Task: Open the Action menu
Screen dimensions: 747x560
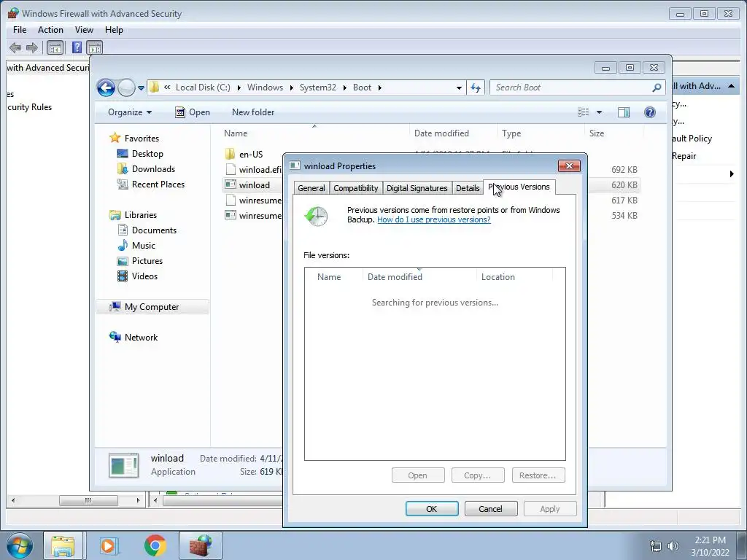Action: pos(50,30)
